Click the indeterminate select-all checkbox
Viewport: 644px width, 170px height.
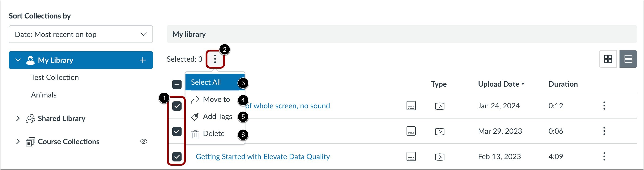click(177, 84)
